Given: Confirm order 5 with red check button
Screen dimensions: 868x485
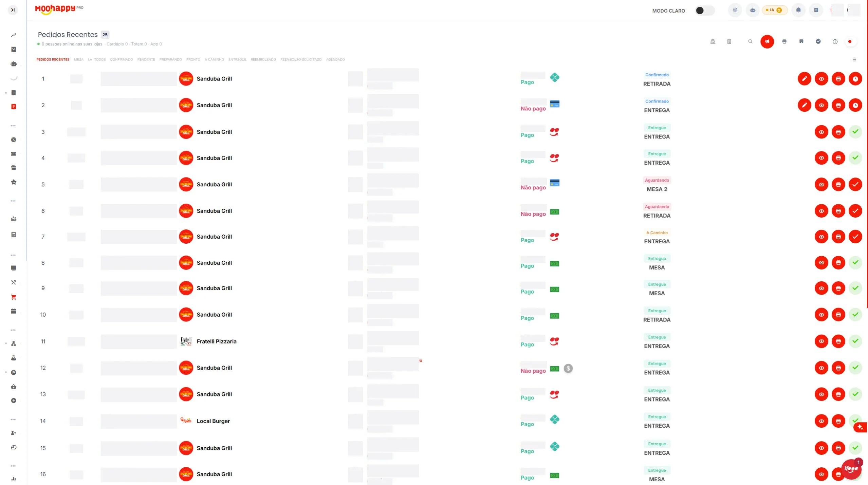Looking at the screenshot, I should [855, 184].
